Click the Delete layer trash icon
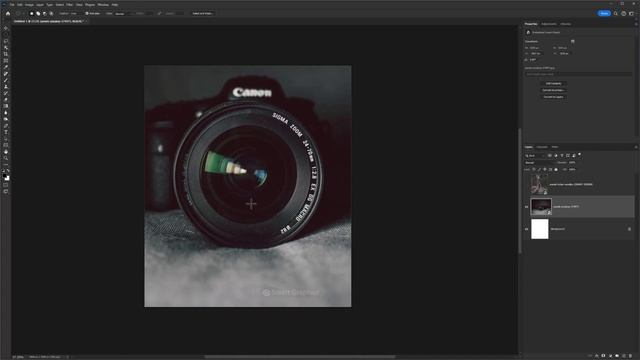 [631, 356]
